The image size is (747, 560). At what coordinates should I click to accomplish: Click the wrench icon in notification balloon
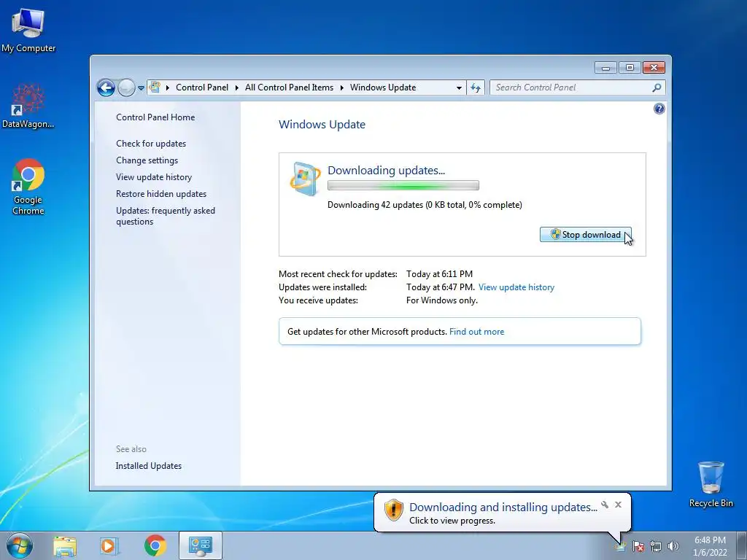(x=605, y=505)
